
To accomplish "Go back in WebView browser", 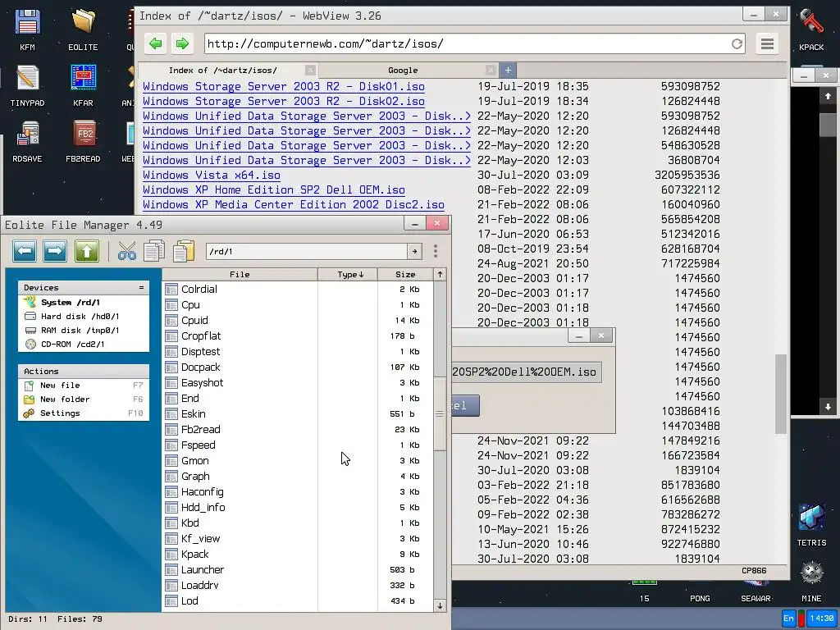I will pyautogui.click(x=156, y=43).
